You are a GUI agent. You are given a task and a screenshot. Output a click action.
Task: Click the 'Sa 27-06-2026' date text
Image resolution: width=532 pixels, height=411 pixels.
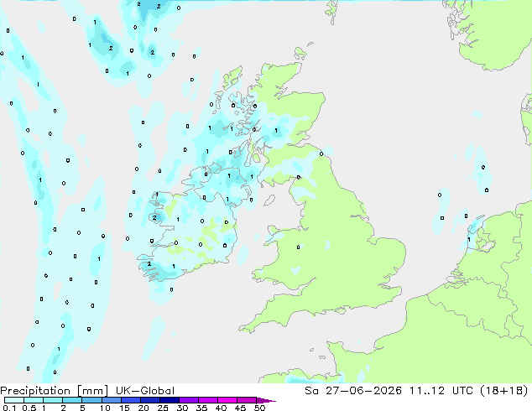tap(353, 391)
